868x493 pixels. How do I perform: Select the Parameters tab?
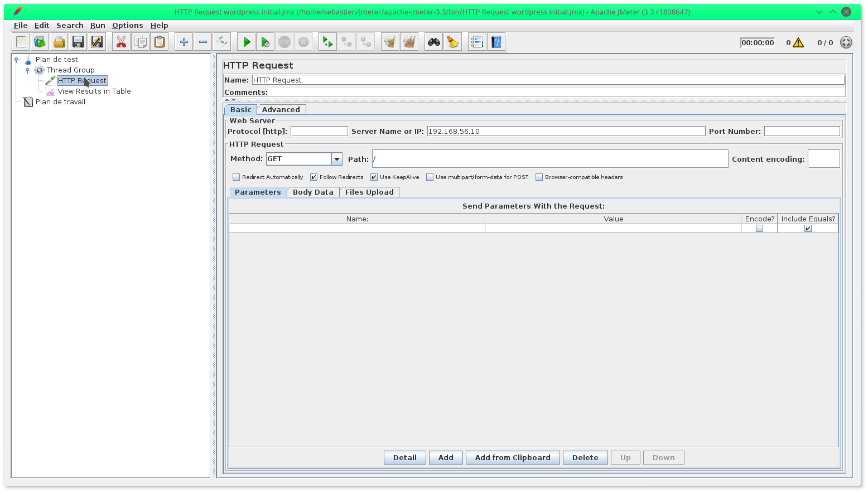(258, 192)
